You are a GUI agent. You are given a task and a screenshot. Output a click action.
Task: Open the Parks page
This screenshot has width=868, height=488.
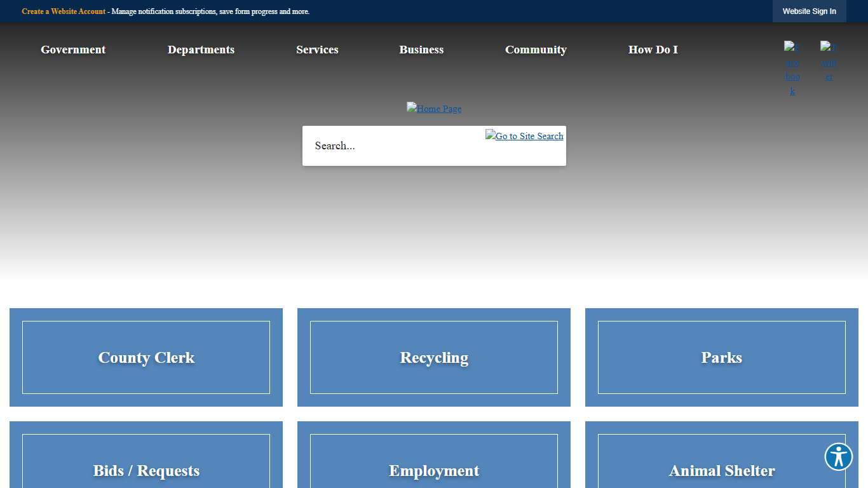721,357
